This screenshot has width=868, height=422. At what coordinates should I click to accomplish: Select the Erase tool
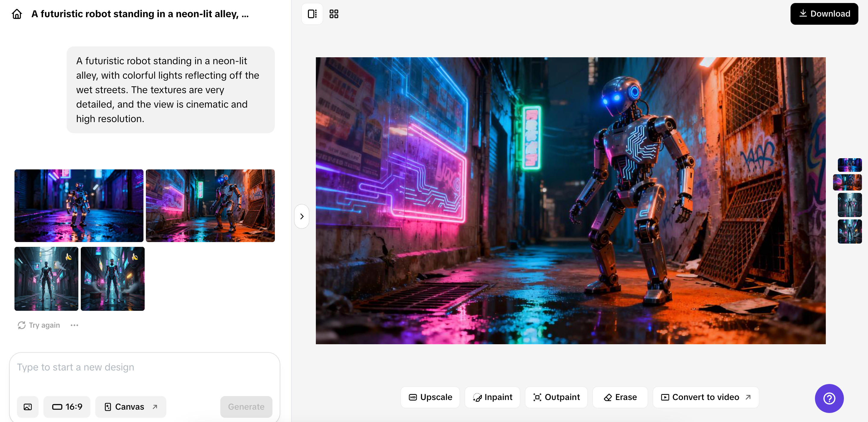coord(620,397)
